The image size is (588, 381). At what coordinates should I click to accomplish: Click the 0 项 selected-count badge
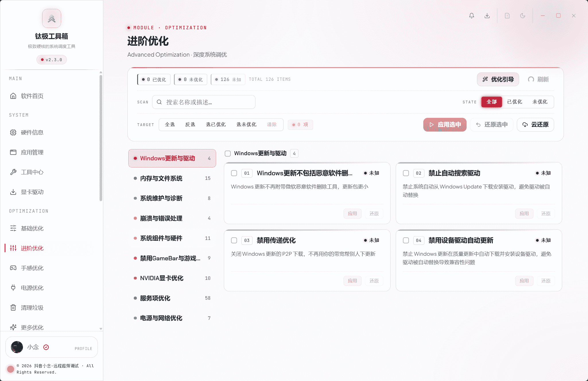click(300, 125)
